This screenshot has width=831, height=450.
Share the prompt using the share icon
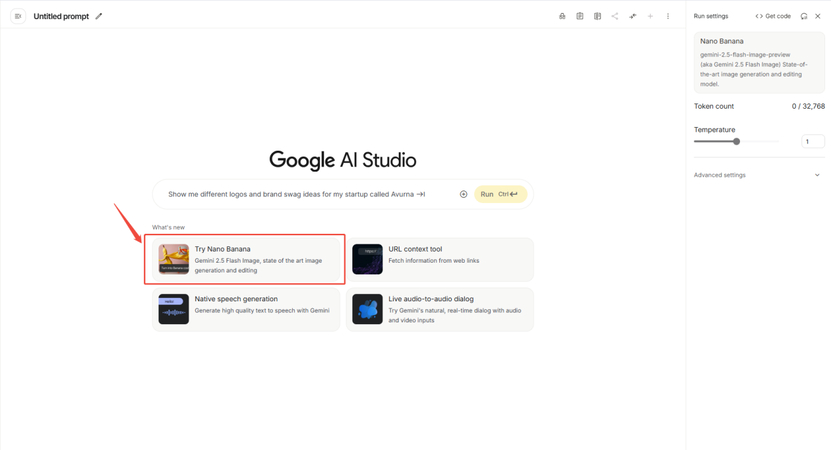(615, 16)
